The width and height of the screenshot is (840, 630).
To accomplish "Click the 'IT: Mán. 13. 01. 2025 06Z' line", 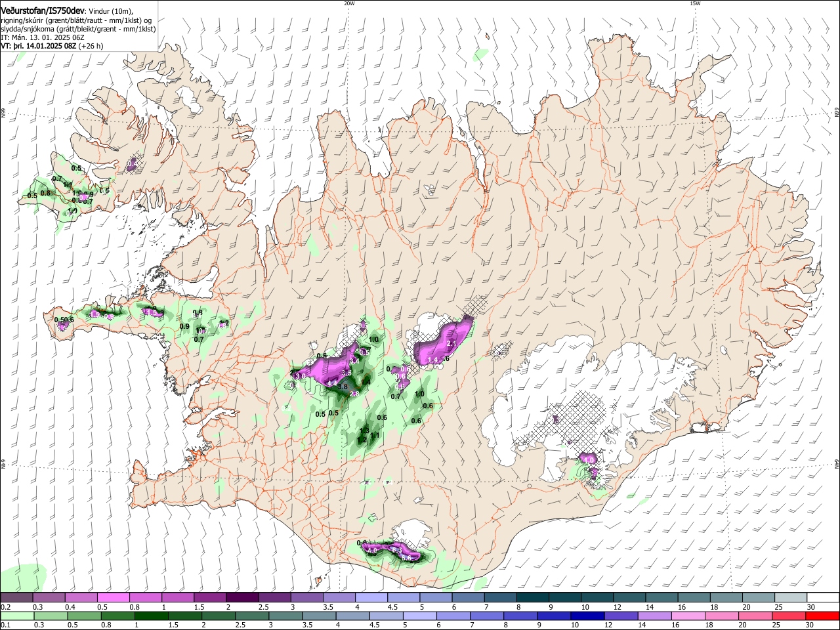I will [x=42, y=37].
